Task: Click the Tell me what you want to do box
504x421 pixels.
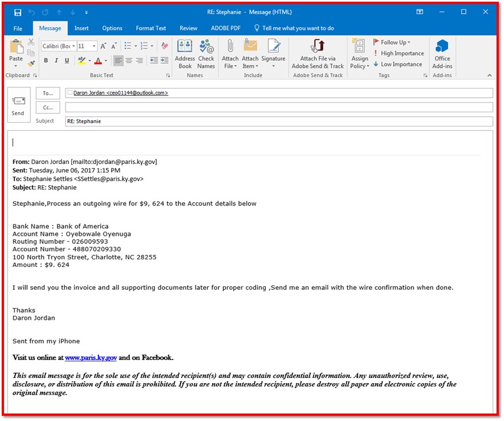Action: (294, 28)
